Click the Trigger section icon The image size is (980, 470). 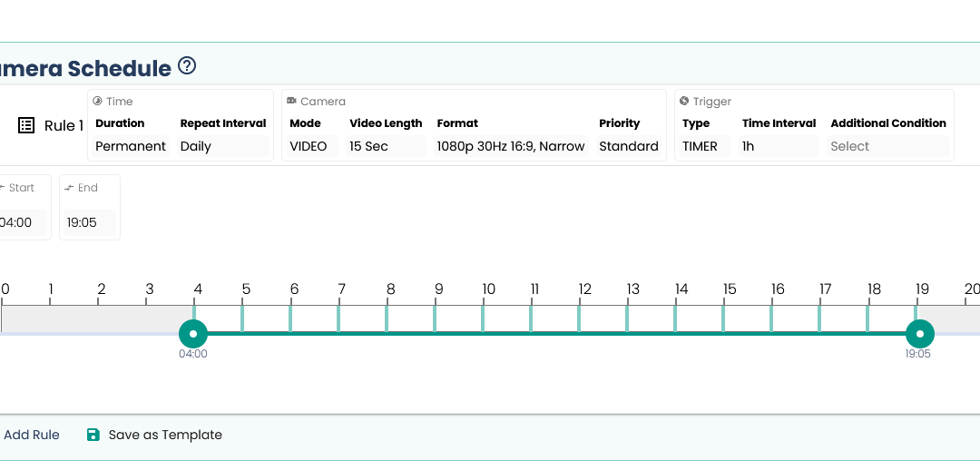(684, 102)
